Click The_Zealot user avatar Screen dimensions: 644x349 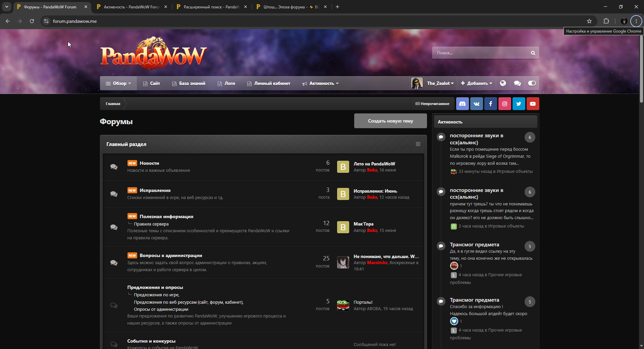[x=417, y=83]
